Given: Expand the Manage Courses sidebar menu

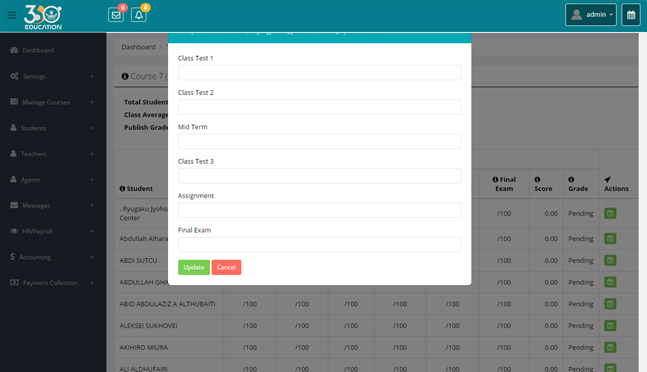Looking at the screenshot, I should pyautogui.click(x=52, y=102).
